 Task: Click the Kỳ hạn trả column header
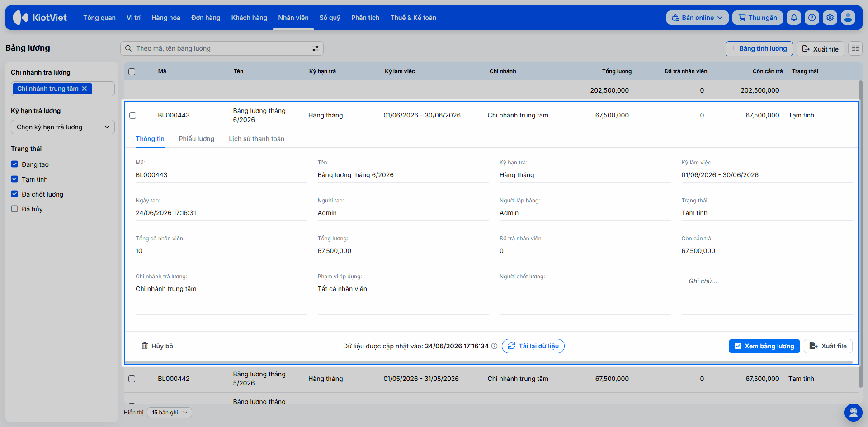(322, 71)
